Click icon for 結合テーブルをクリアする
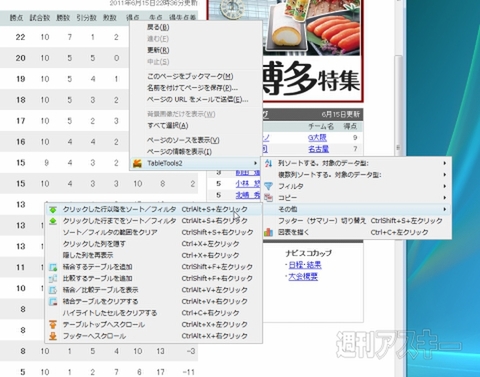Screen dimensions: 480x377 pyautogui.click(x=53, y=302)
